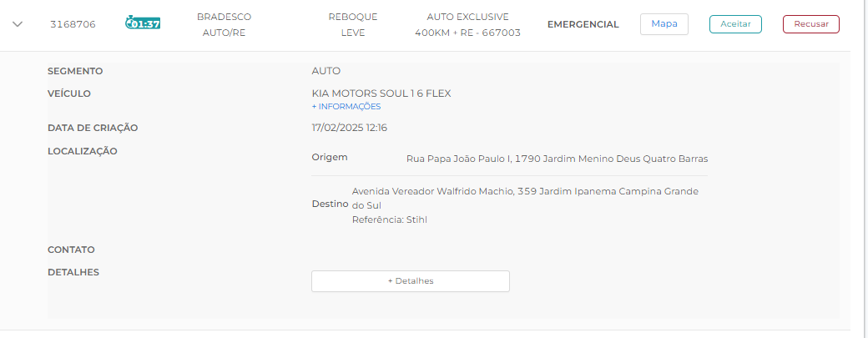This screenshot has width=868, height=338.
Task: Click the creation date 17/02/2025 12:16
Action: (x=349, y=128)
